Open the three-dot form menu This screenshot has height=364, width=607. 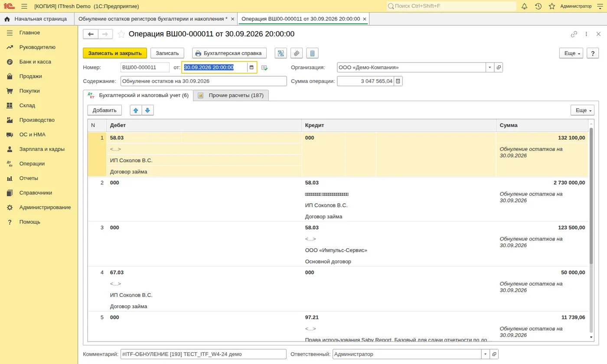(x=586, y=34)
